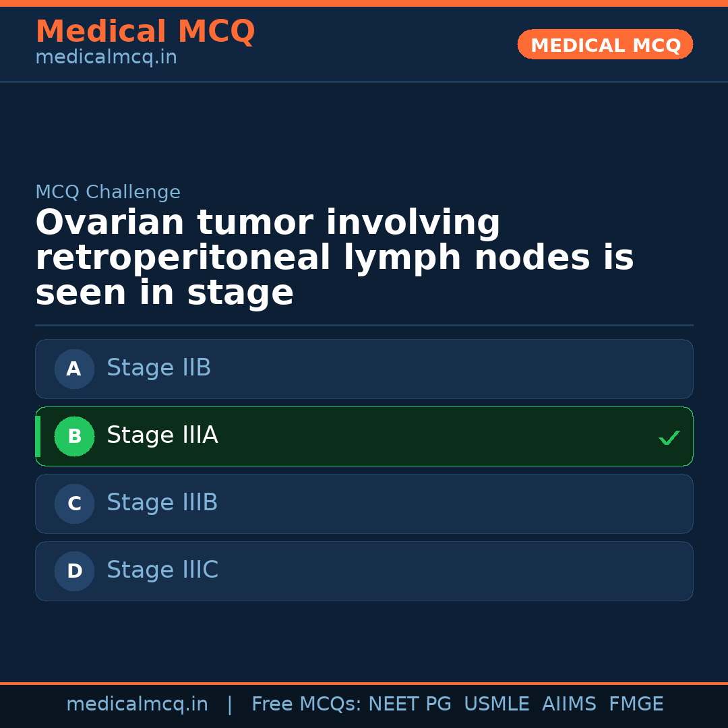This screenshot has height=728, width=728.
Task: Open the medicalmcq.in link in the footer
Action: coord(137,704)
